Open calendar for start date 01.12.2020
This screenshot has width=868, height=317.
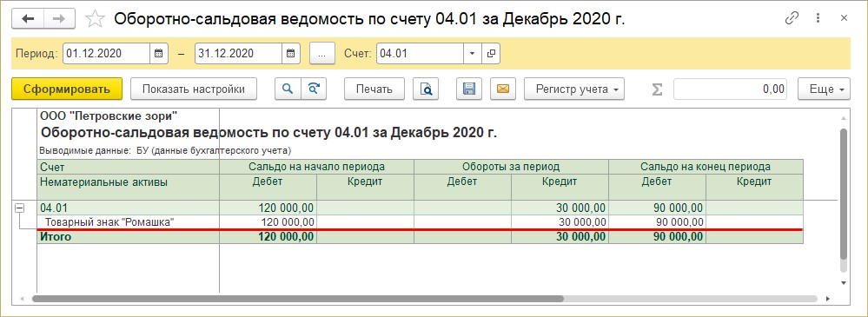click(x=158, y=54)
